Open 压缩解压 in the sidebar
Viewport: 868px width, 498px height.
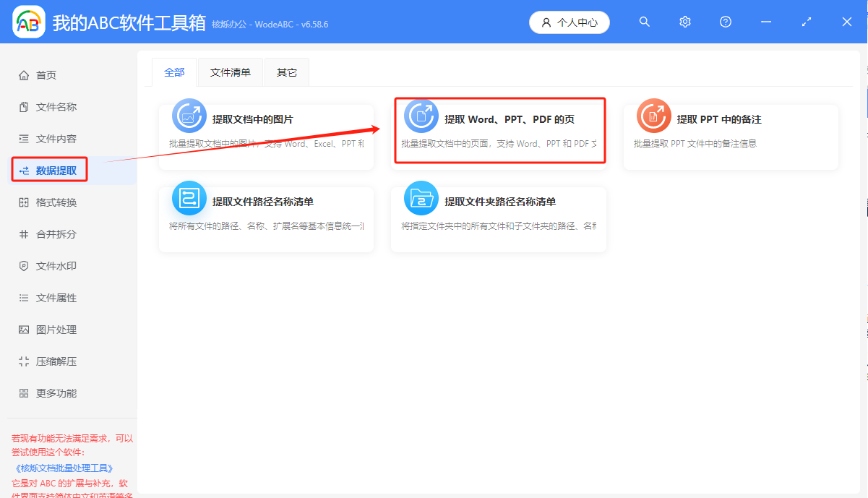49,361
